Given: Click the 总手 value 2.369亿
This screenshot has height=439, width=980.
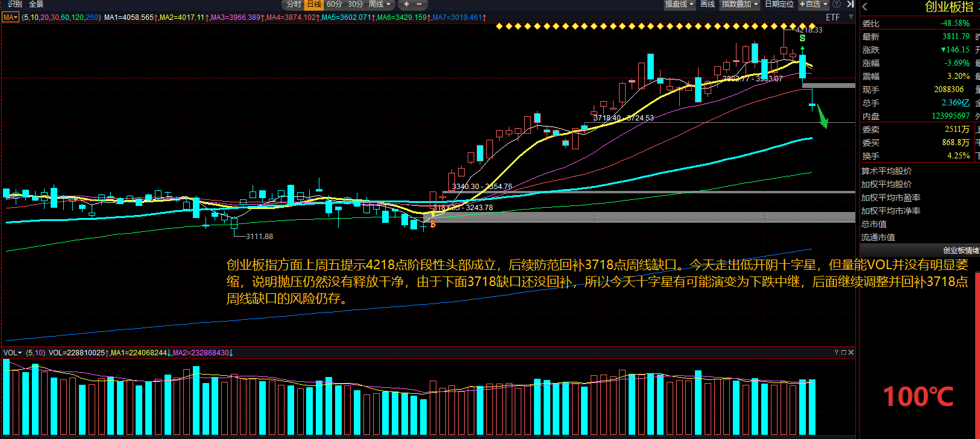Looking at the screenshot, I should pos(956,103).
